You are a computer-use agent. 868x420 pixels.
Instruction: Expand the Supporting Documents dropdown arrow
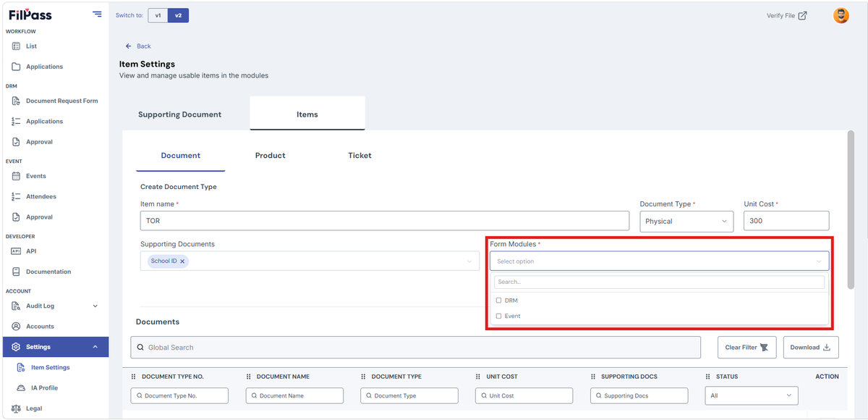click(x=469, y=261)
